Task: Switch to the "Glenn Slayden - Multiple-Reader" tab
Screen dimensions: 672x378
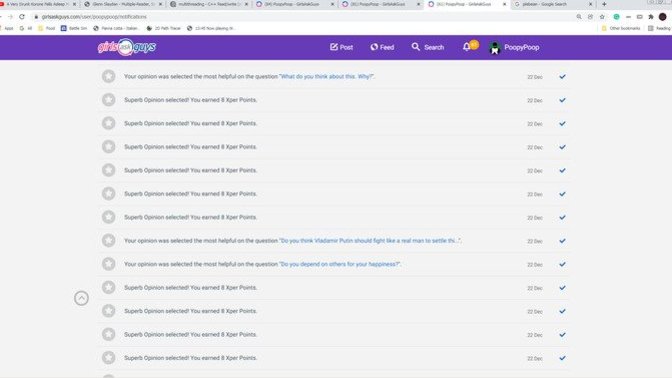Action: [x=123, y=4]
